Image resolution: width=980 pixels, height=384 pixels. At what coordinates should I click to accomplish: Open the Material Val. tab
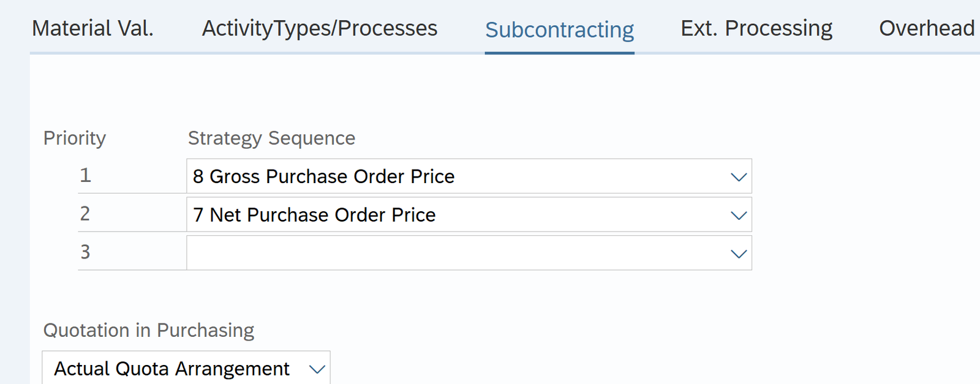(x=92, y=28)
